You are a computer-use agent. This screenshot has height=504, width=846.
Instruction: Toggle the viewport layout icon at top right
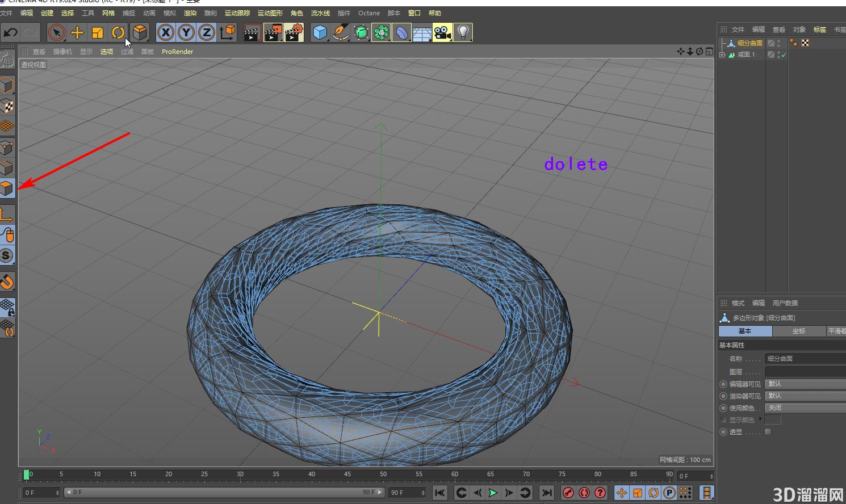pos(709,52)
